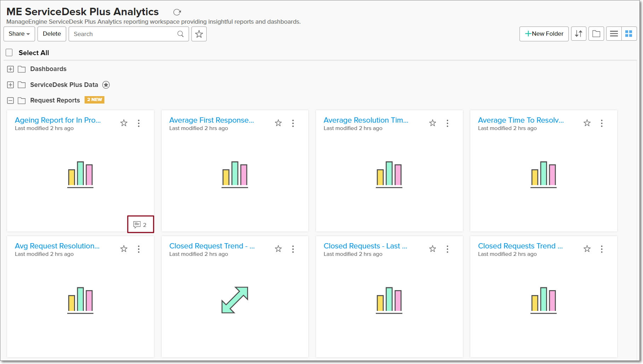Click the Delete button
Screen dimensions: 643x364
tap(52, 34)
